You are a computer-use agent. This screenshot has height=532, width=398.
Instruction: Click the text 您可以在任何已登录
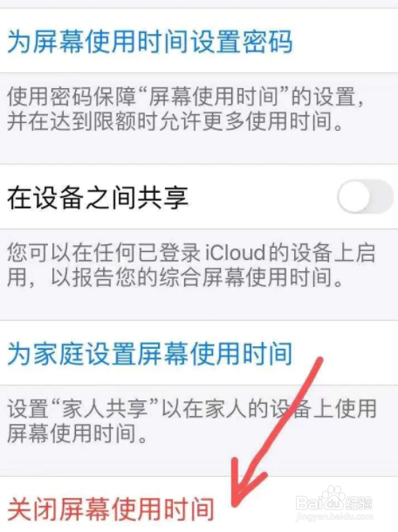(x=104, y=253)
